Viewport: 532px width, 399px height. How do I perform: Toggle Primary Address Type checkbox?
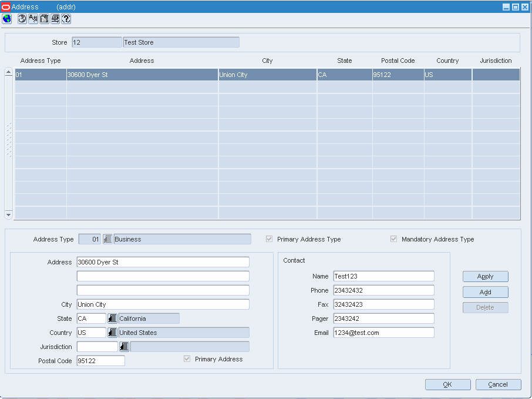[270, 239]
